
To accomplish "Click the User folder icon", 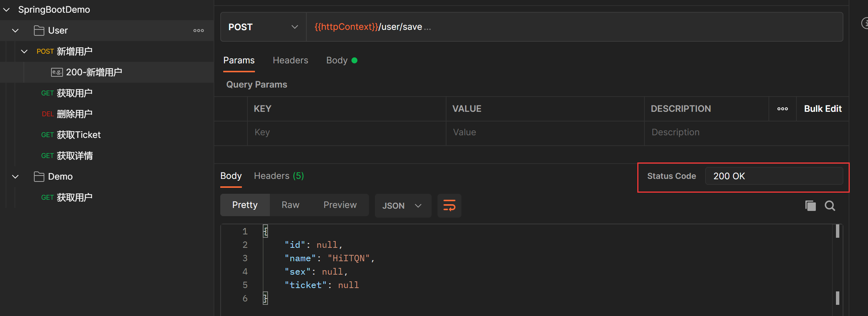I will point(39,31).
